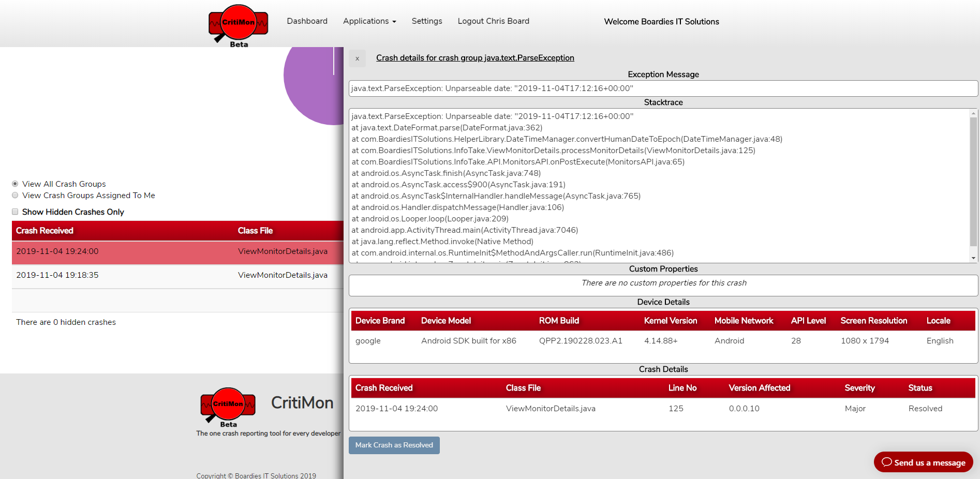The height and width of the screenshot is (479, 980).
Task: Click the MonitorsAPI.onPostExecute stacktrace line
Action: point(518,162)
